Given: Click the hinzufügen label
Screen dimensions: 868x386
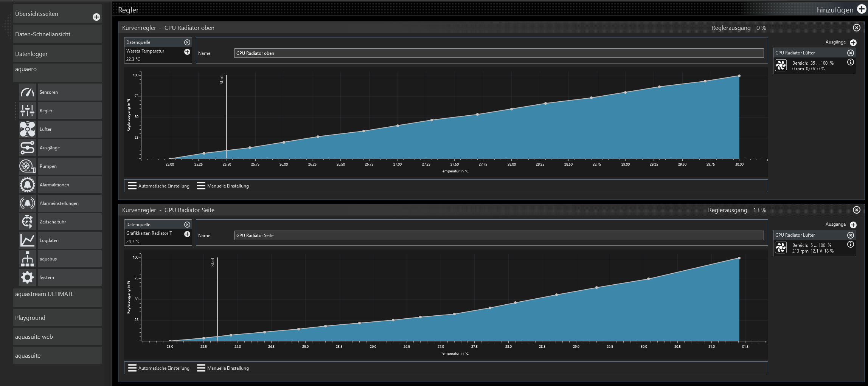Looking at the screenshot, I should click(x=835, y=10).
